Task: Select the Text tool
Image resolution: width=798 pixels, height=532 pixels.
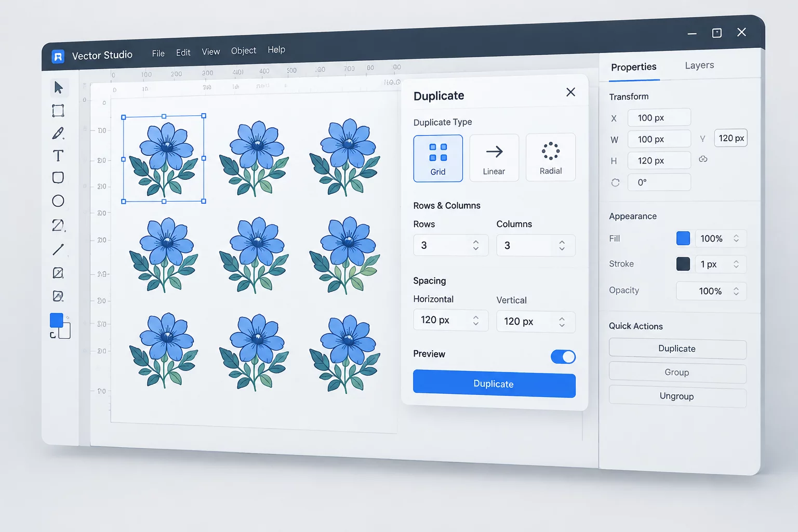Action: (58, 156)
